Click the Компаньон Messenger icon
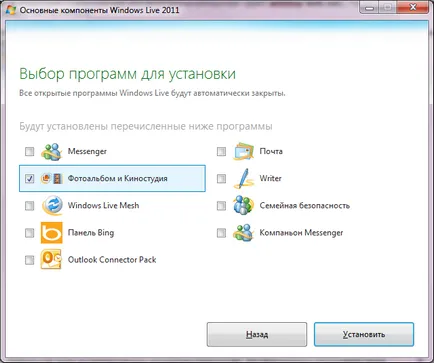Viewport: 434px width, 363px height. coord(244,232)
